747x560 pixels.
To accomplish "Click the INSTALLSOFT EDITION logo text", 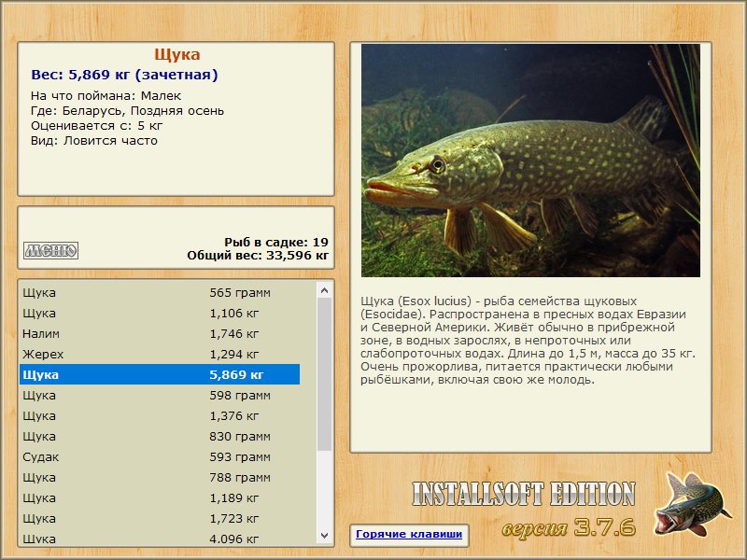I will (x=524, y=494).
